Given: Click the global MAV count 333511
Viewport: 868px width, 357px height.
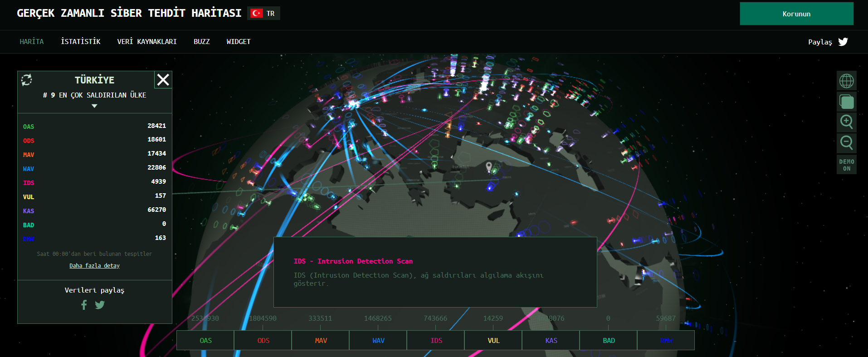Looking at the screenshot, I should (x=320, y=318).
